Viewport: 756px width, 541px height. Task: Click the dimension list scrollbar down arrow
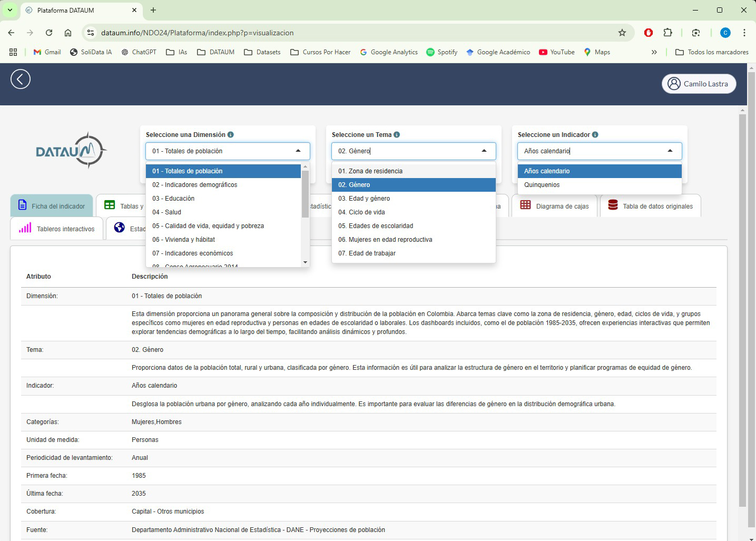(x=305, y=262)
